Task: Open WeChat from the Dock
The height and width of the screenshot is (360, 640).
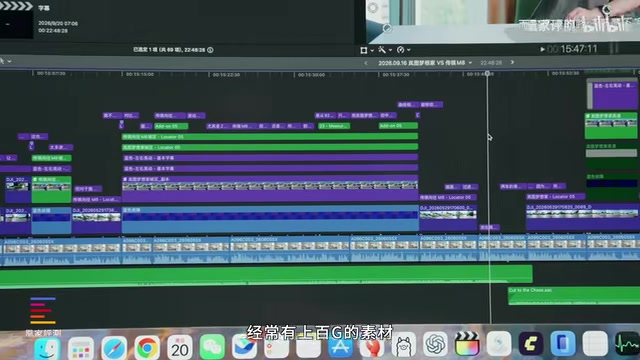Action: click(212, 347)
